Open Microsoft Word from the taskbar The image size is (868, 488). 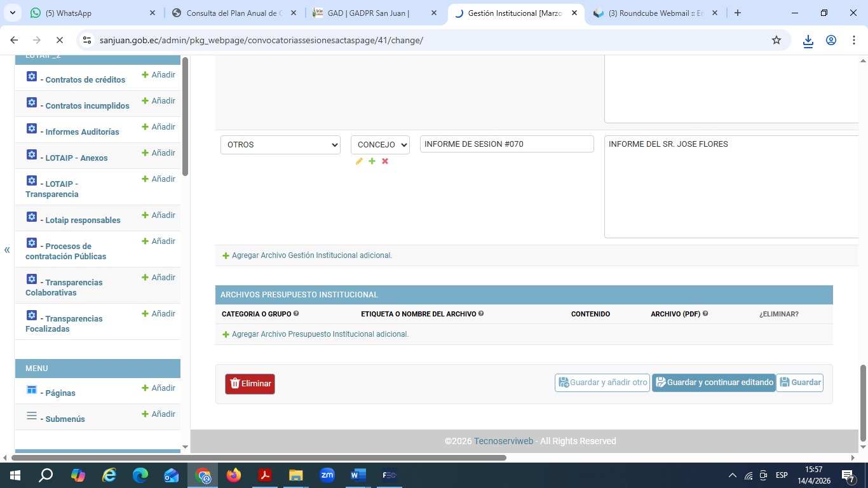[358, 475]
